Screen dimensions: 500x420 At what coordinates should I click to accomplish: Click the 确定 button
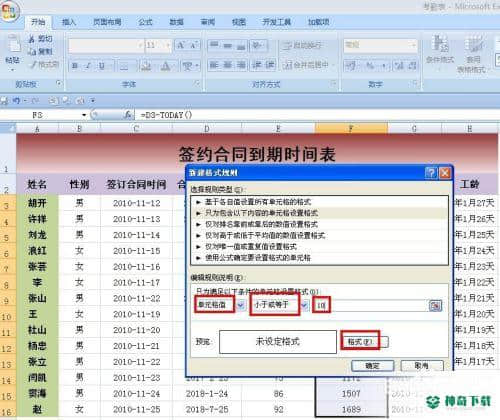373,366
